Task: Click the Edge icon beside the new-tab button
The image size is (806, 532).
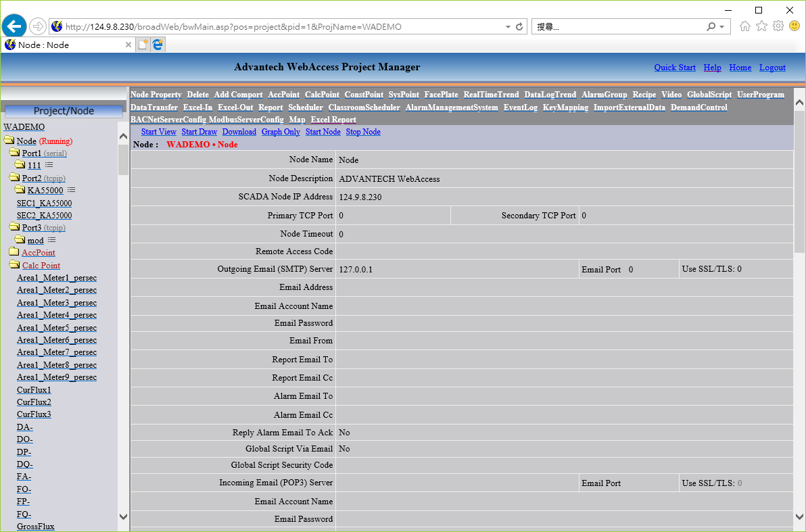Action: (158, 45)
